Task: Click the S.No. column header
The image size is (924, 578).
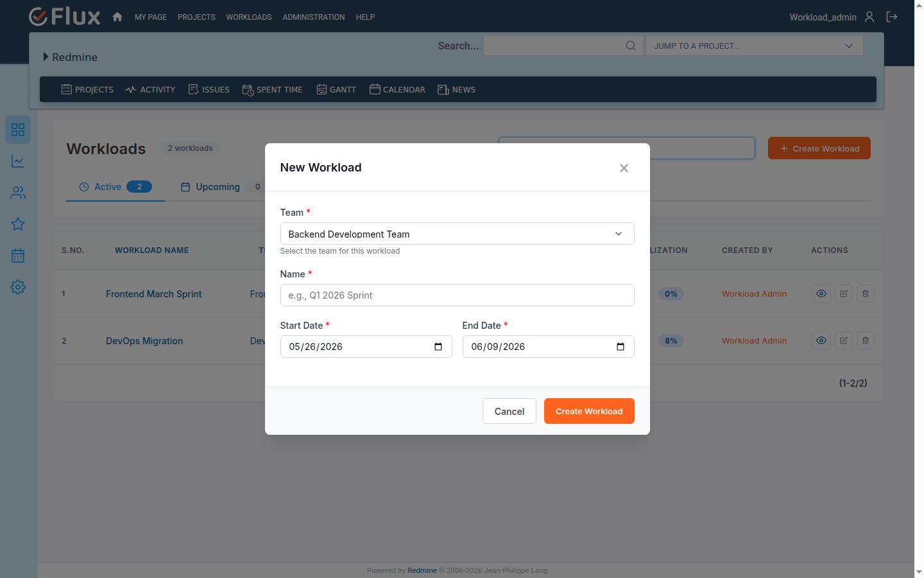Action: [x=73, y=250]
